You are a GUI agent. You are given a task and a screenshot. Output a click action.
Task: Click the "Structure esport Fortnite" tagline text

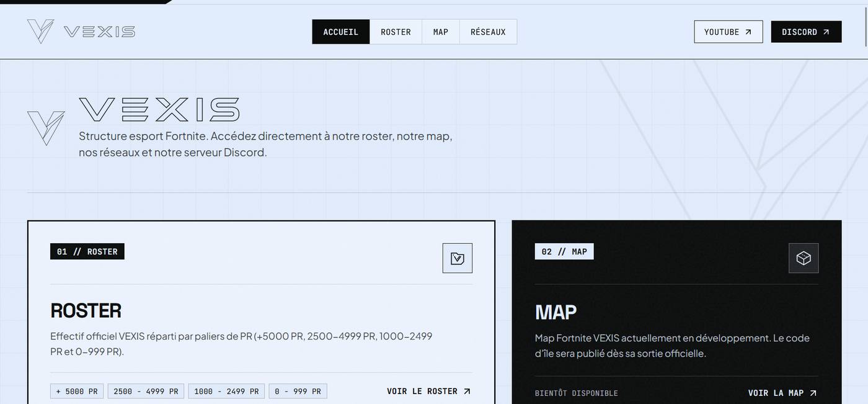click(265, 144)
